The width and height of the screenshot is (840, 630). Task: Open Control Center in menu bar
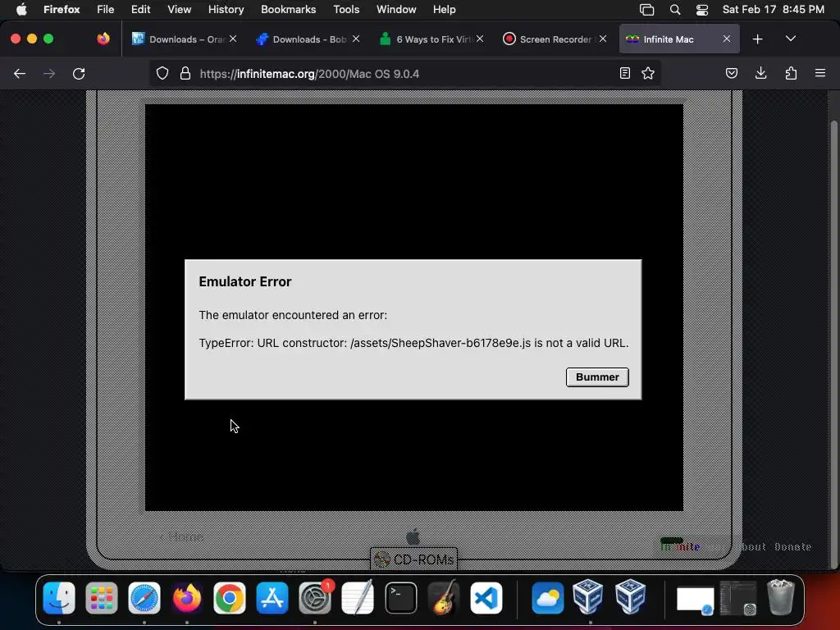pos(702,9)
